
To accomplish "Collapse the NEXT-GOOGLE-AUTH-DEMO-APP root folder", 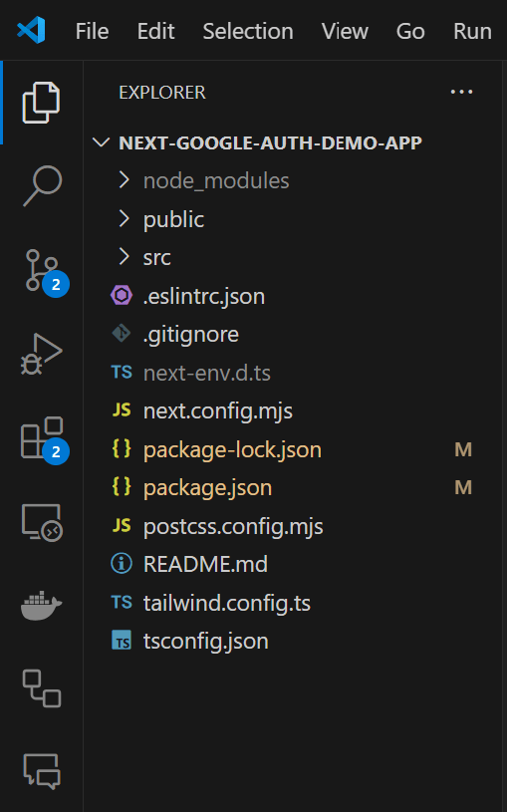I will [101, 142].
